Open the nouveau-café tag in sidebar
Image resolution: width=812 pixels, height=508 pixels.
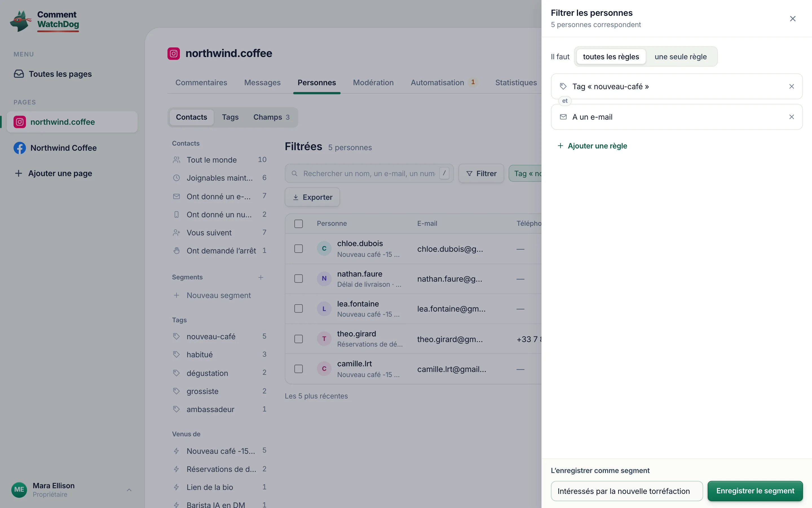[220, 336]
